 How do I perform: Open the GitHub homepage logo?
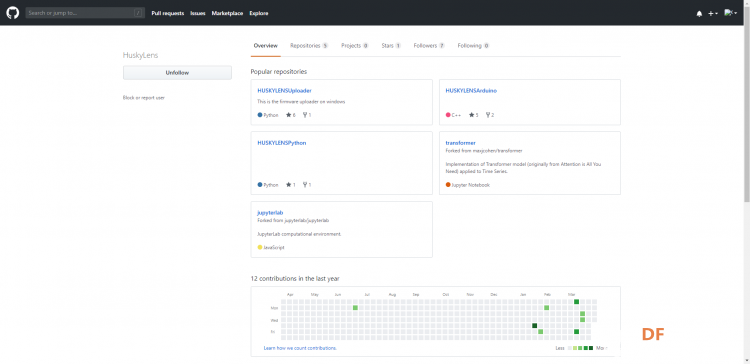[x=12, y=13]
